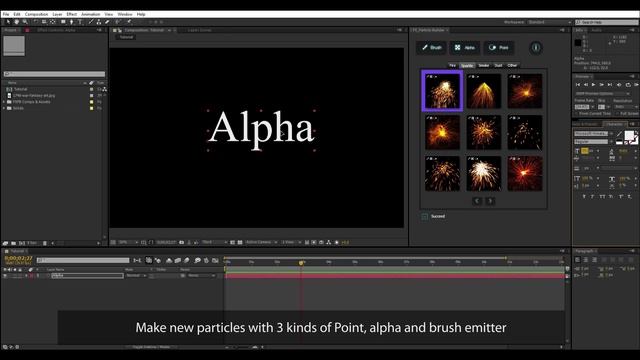Open viewer magnification dropdown

128,242
